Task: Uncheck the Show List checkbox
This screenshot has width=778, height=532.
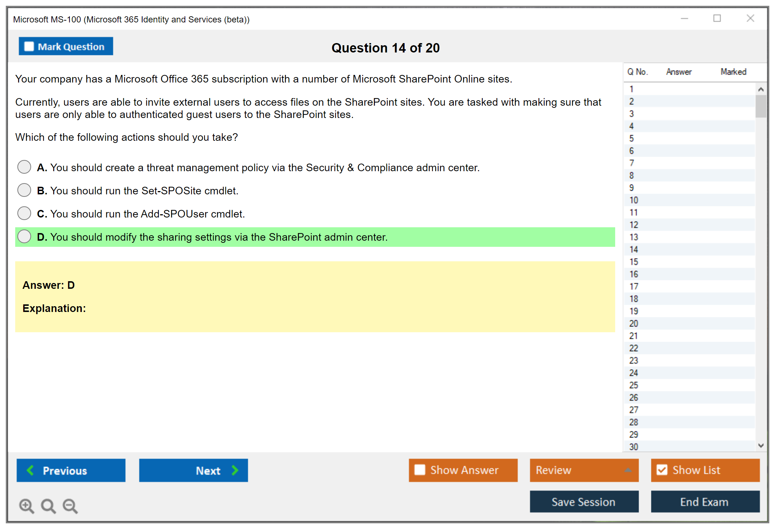Action: click(662, 470)
